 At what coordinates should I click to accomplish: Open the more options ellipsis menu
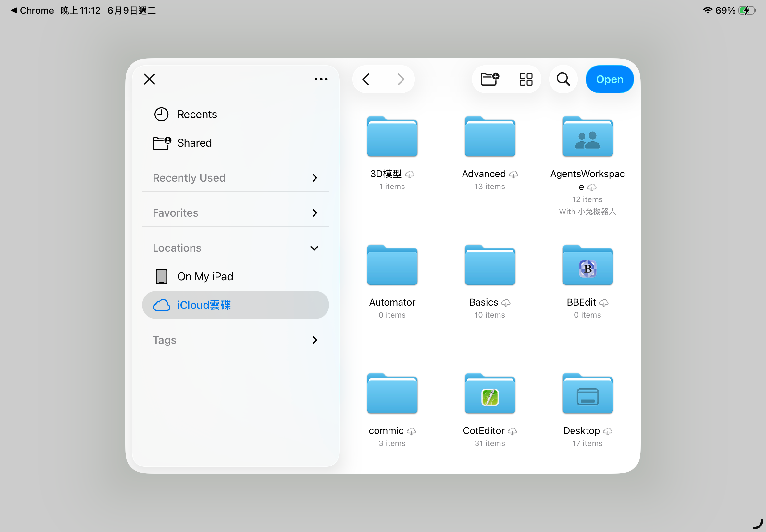(321, 79)
